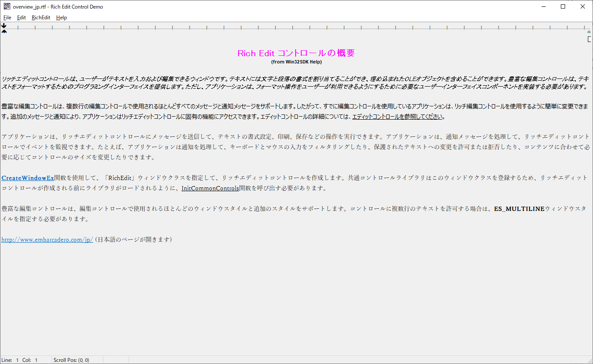Click the app icon in the title bar
This screenshot has width=593, height=364.
tap(7, 6)
